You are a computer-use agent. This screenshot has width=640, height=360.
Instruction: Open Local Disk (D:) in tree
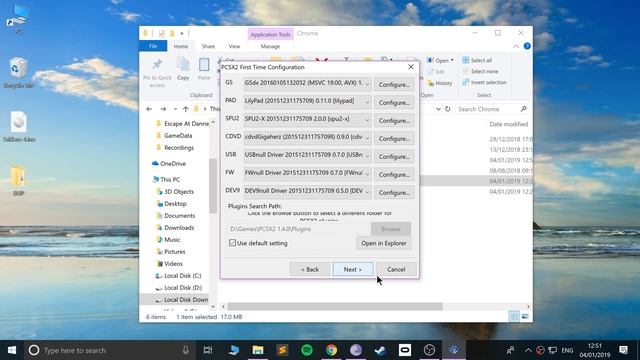coord(178,287)
